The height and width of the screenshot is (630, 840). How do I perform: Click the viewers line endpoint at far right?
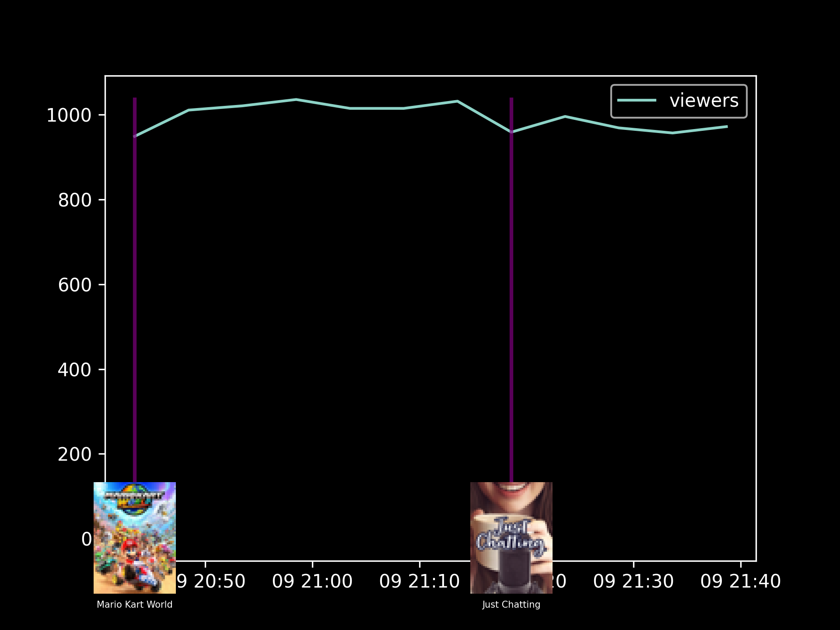pos(727,126)
